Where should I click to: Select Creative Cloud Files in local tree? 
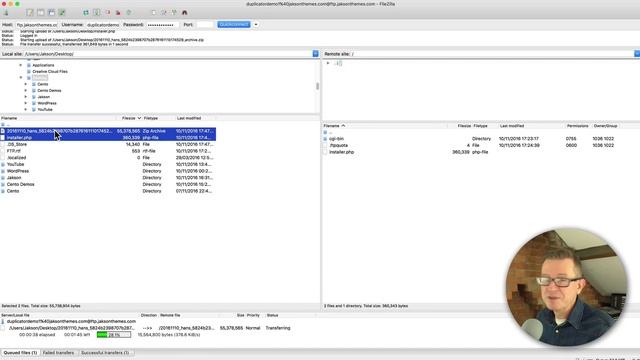click(50, 71)
